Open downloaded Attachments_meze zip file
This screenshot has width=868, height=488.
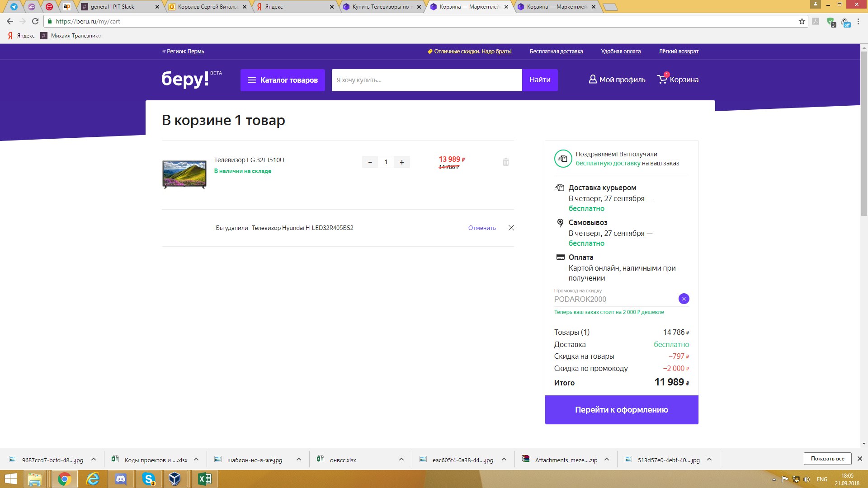[x=566, y=460]
